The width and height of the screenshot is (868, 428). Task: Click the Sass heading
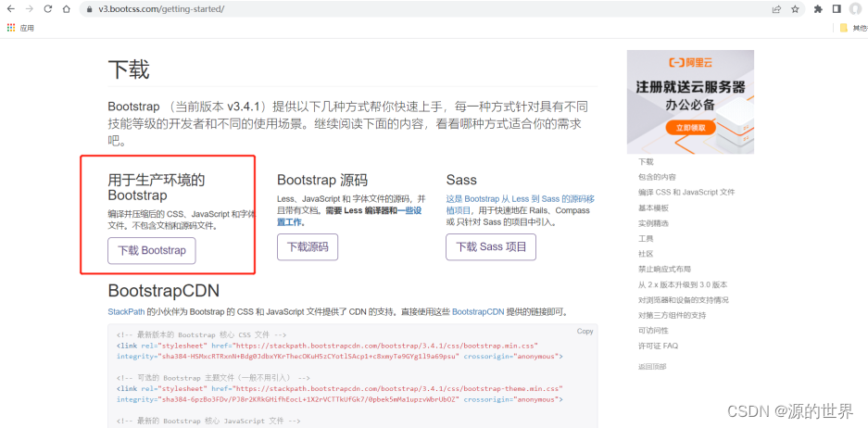(x=461, y=180)
